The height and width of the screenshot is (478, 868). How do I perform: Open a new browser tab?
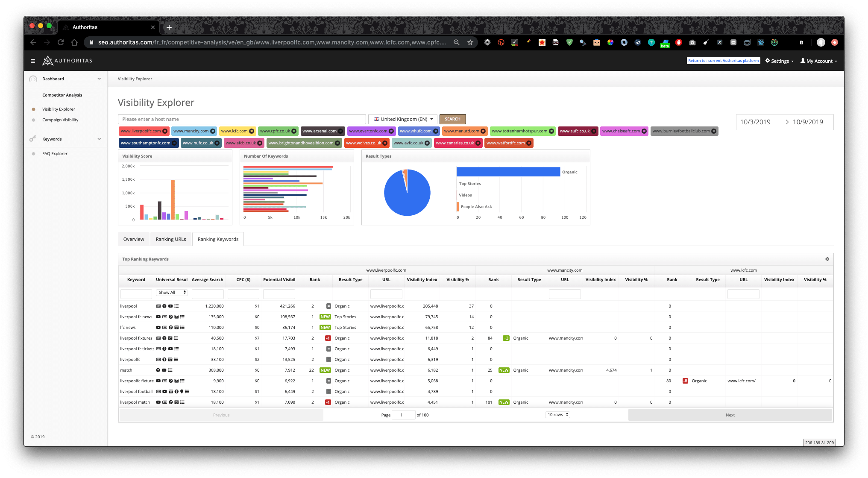(x=169, y=27)
